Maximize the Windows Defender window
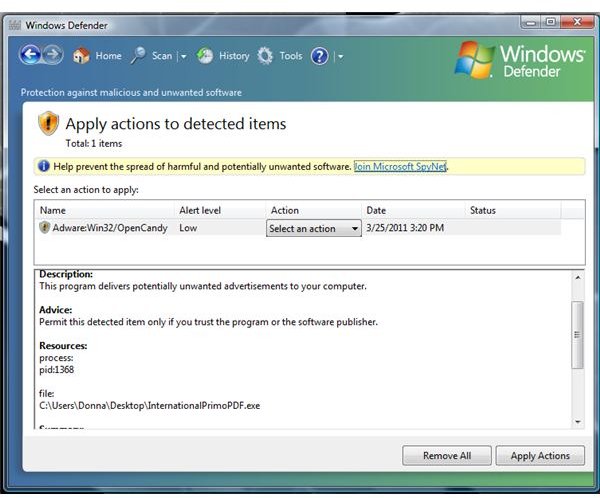 click(550, 22)
